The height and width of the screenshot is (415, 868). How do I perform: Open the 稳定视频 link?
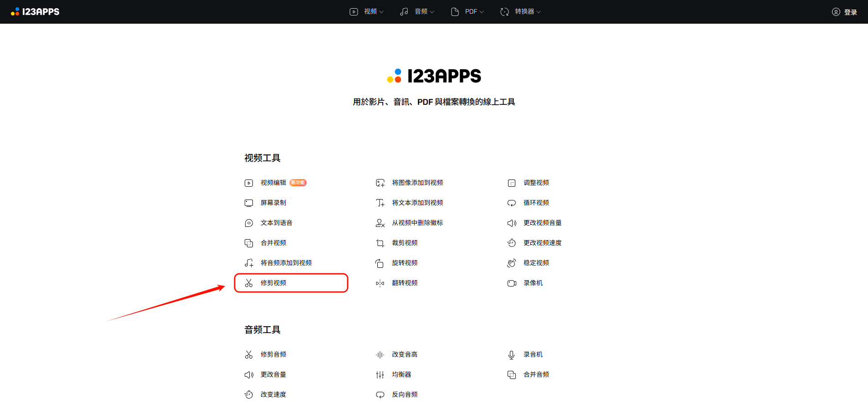[536, 263]
